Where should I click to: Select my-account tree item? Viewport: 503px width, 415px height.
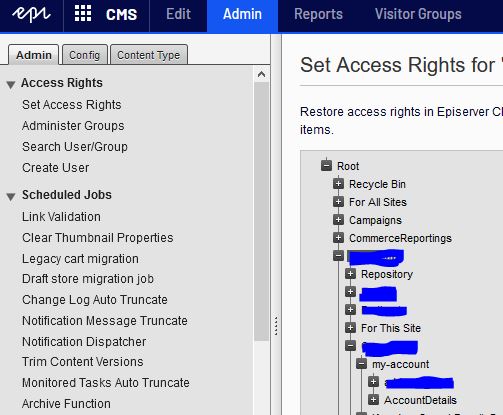pyautogui.click(x=401, y=364)
